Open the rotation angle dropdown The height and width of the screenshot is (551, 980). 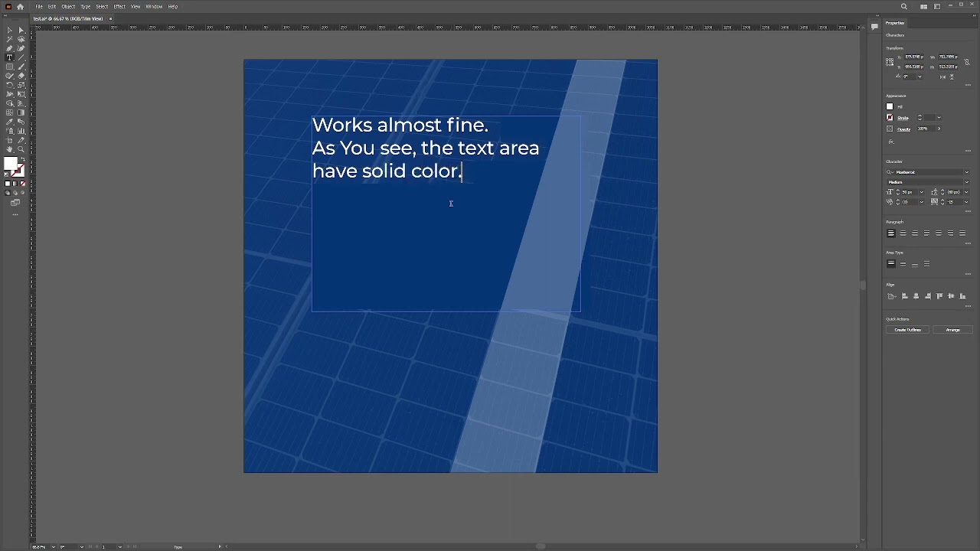pyautogui.click(x=920, y=77)
